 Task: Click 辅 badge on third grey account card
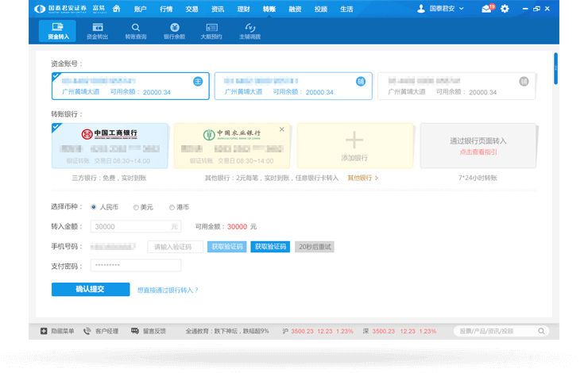pos(524,81)
